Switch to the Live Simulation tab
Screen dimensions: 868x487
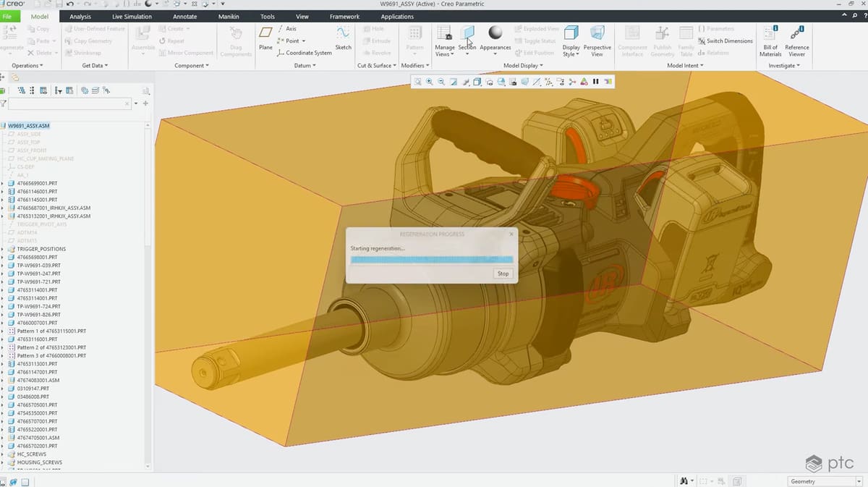[132, 16]
